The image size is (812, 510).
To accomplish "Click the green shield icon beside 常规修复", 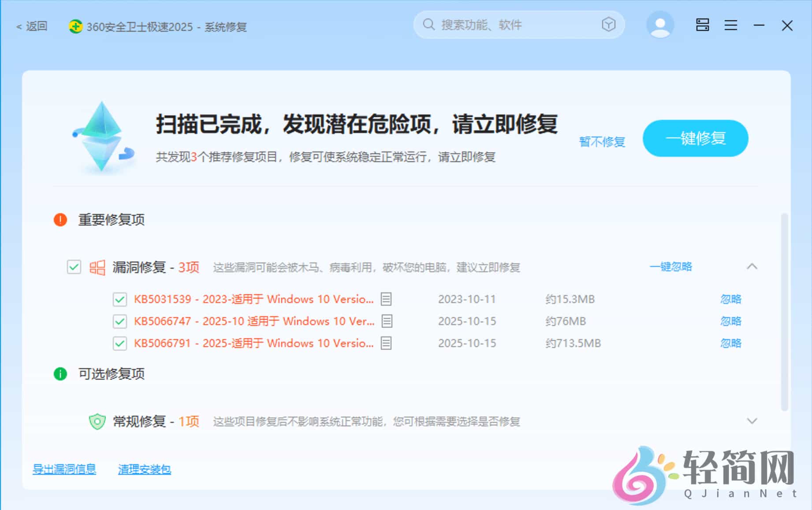I will tap(97, 421).
